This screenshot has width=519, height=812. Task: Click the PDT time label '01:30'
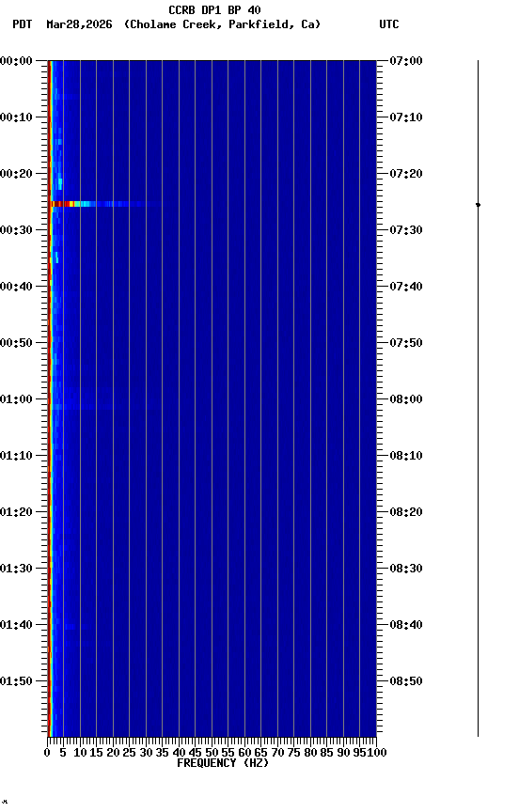(16, 569)
